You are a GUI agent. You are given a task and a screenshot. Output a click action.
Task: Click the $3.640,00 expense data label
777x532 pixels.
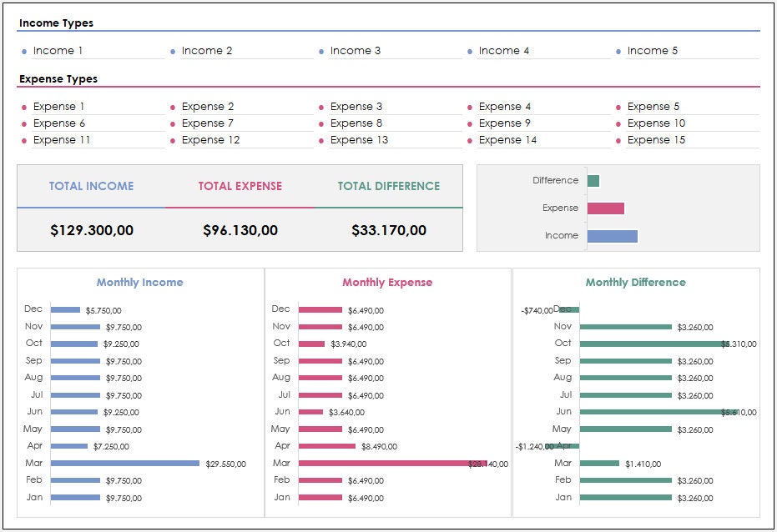pyautogui.click(x=346, y=413)
